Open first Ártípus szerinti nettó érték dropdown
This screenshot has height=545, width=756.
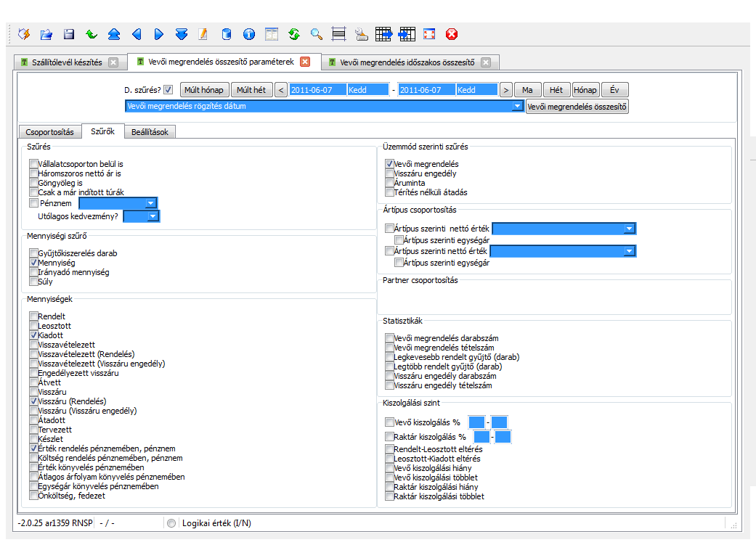point(629,229)
